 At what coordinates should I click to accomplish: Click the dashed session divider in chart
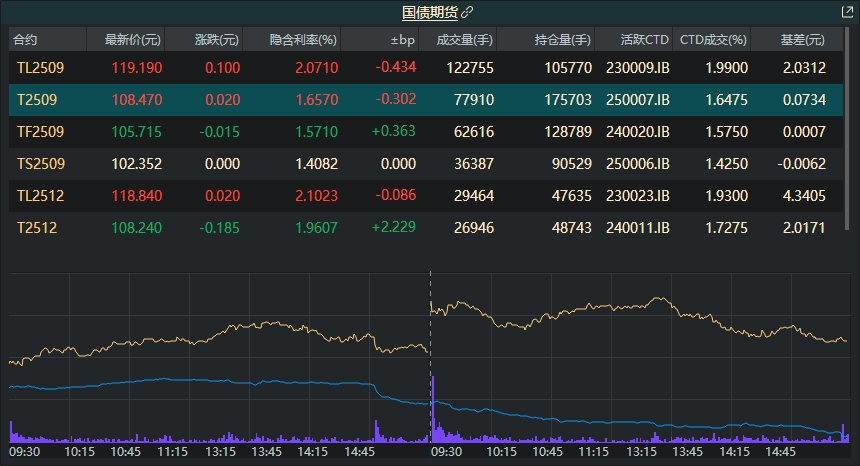(x=430, y=320)
